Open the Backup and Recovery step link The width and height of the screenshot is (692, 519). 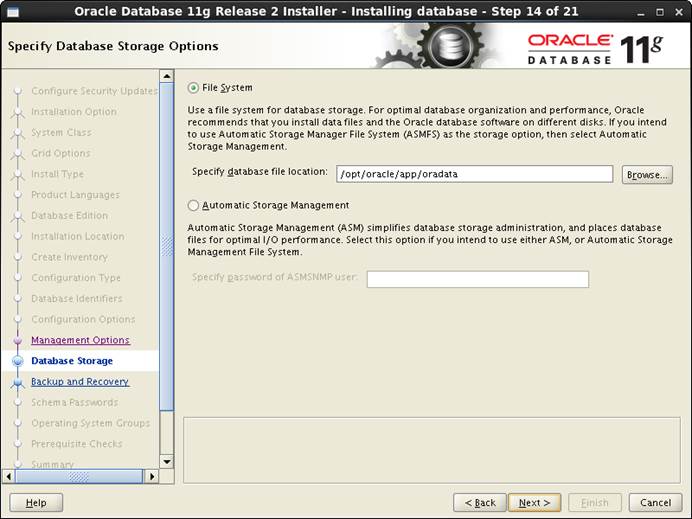click(x=80, y=382)
